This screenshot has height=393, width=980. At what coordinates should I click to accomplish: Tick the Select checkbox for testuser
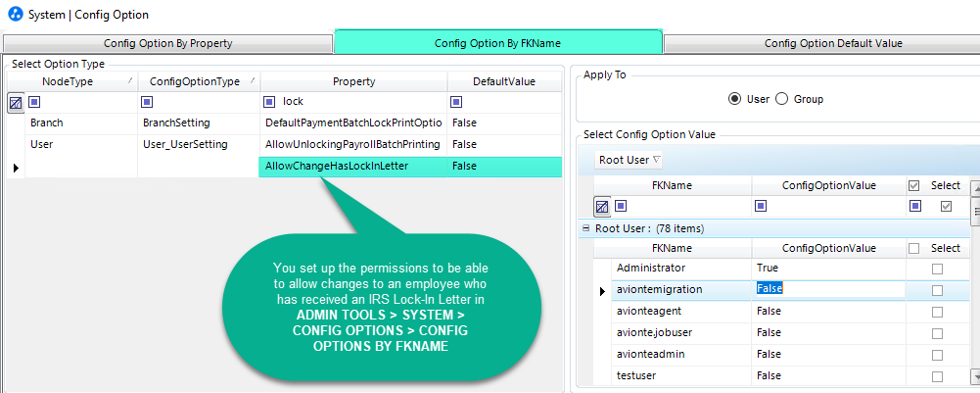pyautogui.click(x=938, y=376)
